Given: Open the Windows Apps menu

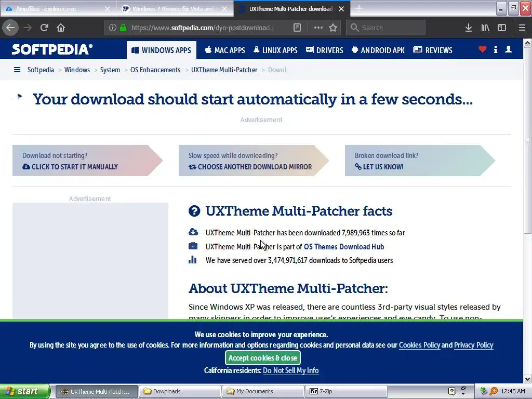Looking at the screenshot, I should coord(162,50).
